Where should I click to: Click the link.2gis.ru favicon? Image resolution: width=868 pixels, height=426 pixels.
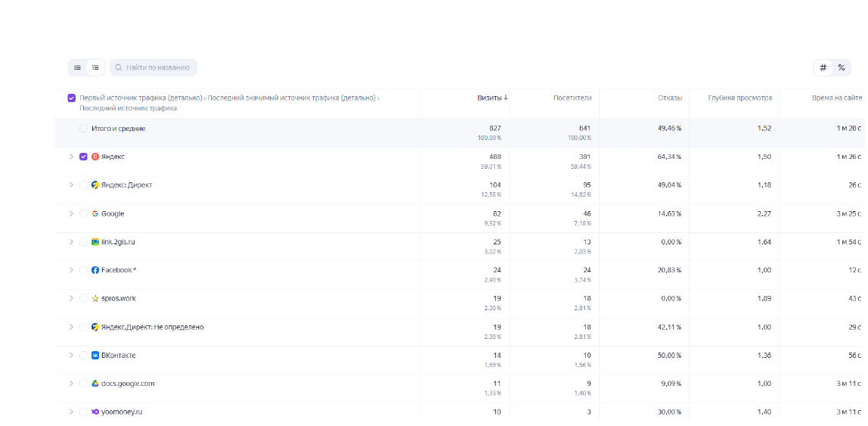point(95,242)
